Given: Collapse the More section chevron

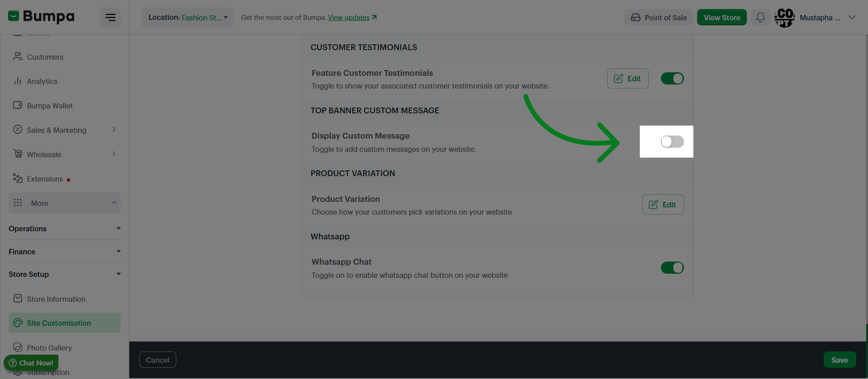Looking at the screenshot, I should [x=114, y=203].
